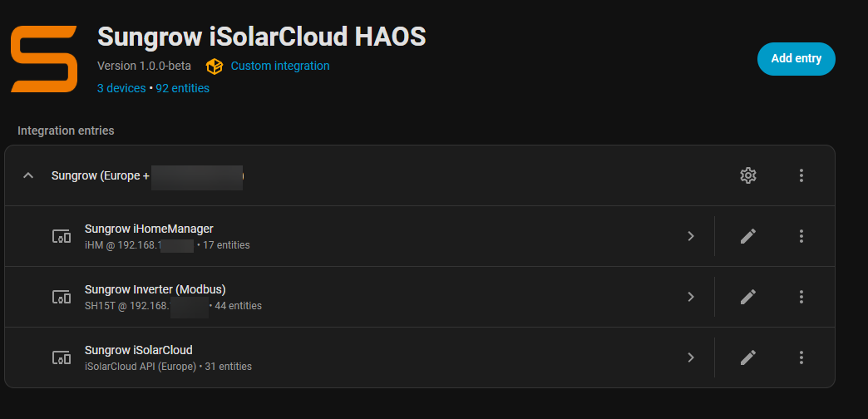The image size is (868, 419).
Task: Click the Add entry button
Action: tap(796, 59)
